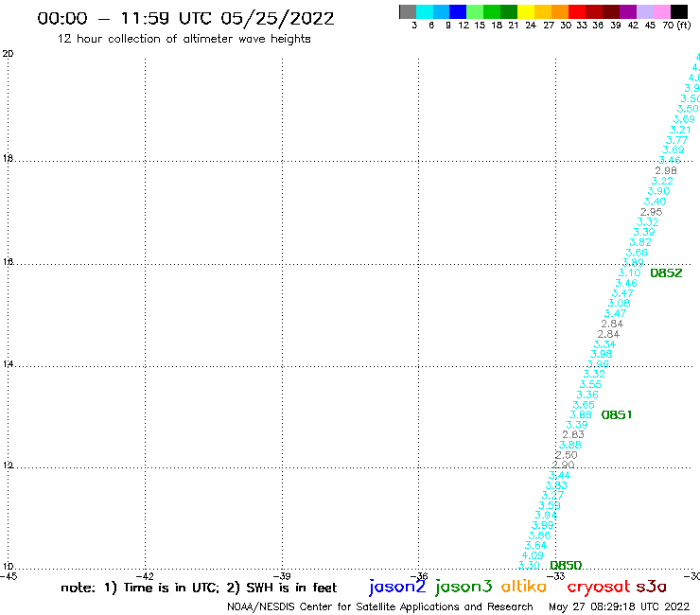Viewport: 700px width, 615px height.
Task: Click the dark red s3a satellite label
Action: pos(651,587)
